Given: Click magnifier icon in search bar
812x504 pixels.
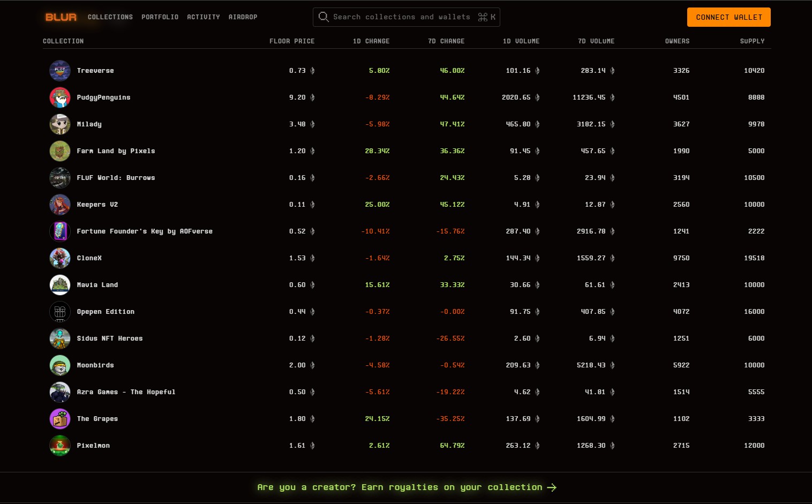Looking at the screenshot, I should (324, 17).
